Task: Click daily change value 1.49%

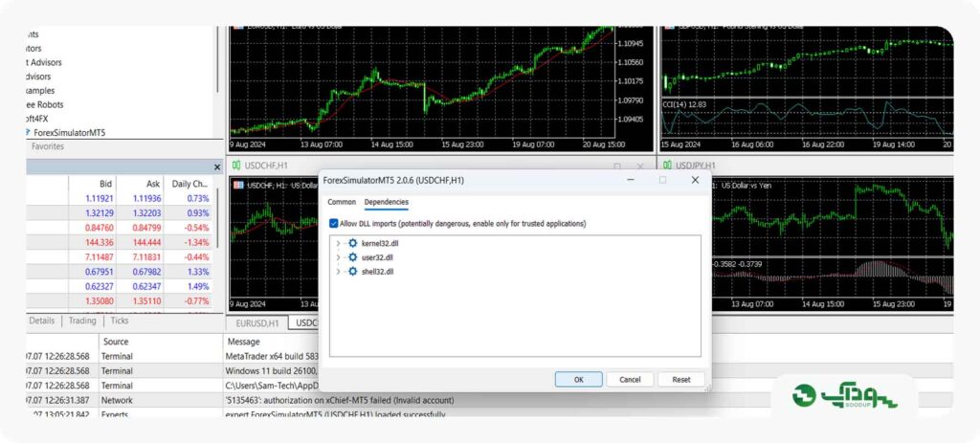Action: 198,286
